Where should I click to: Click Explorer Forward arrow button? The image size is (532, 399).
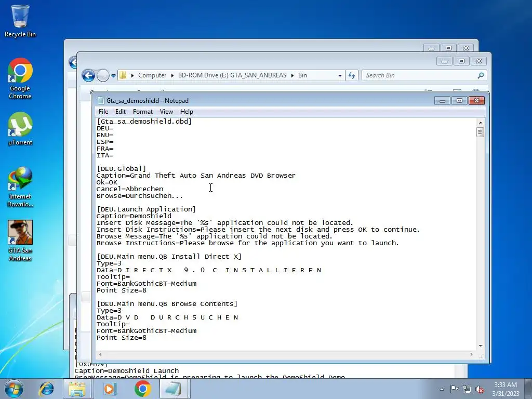click(103, 75)
